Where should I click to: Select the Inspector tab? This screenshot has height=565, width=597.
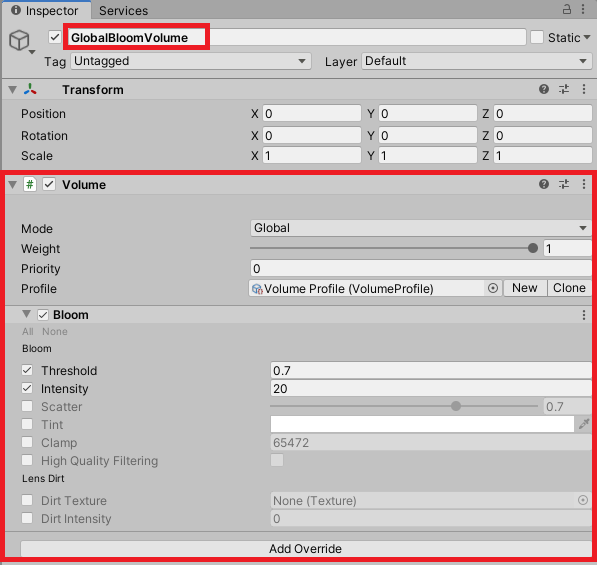pos(46,10)
